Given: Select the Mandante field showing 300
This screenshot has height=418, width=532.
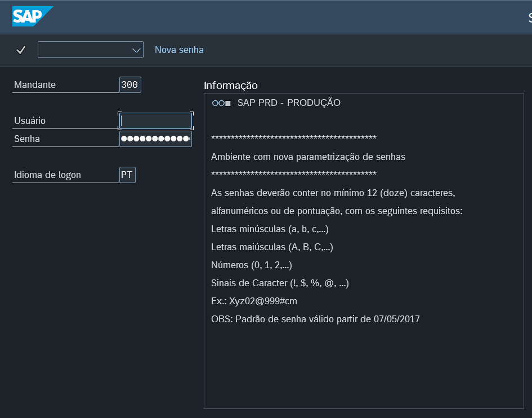Looking at the screenshot, I should 130,85.
